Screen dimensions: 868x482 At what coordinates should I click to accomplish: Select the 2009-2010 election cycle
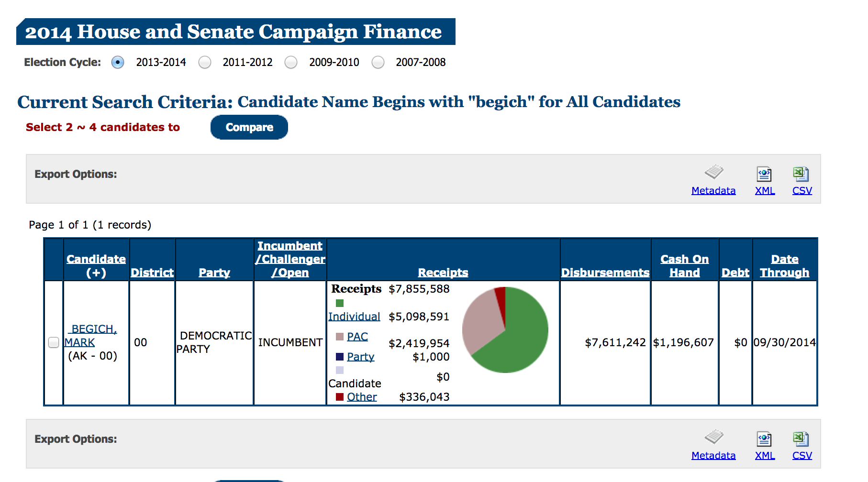pyautogui.click(x=291, y=63)
